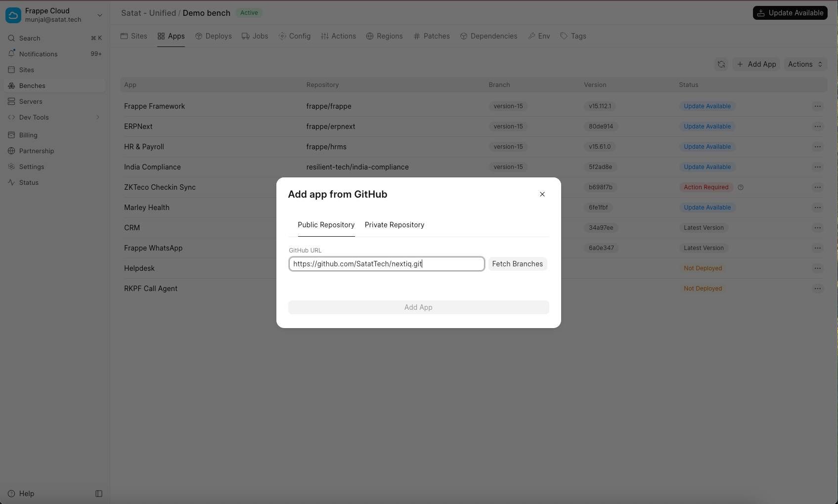Switch to the Jobs tab
This screenshot has width=838, height=504.
pyautogui.click(x=255, y=36)
